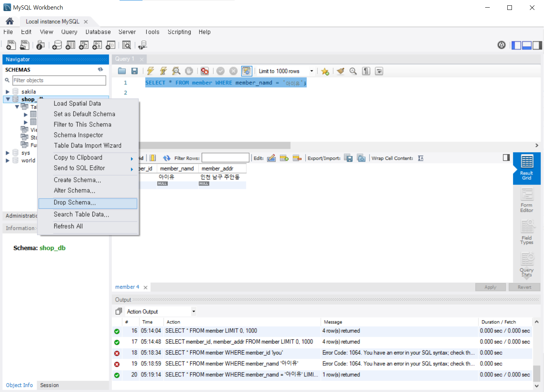Open preferences gear icon at top right
This screenshot has height=392, width=544.
[x=502, y=45]
